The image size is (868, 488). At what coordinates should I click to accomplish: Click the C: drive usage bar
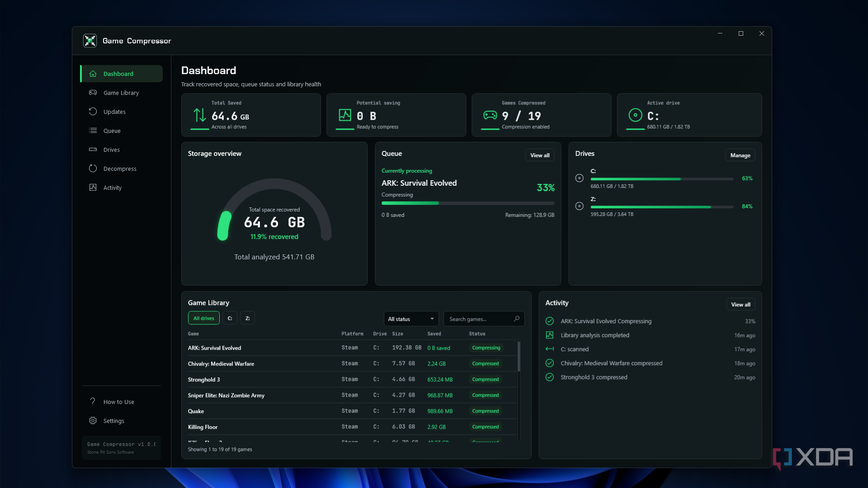[x=662, y=179]
